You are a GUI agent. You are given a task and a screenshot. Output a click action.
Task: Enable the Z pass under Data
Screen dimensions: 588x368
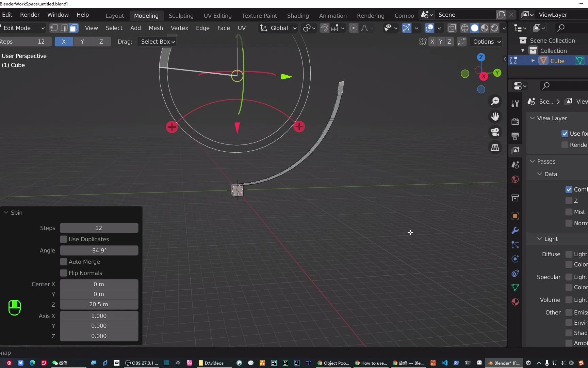(x=569, y=201)
